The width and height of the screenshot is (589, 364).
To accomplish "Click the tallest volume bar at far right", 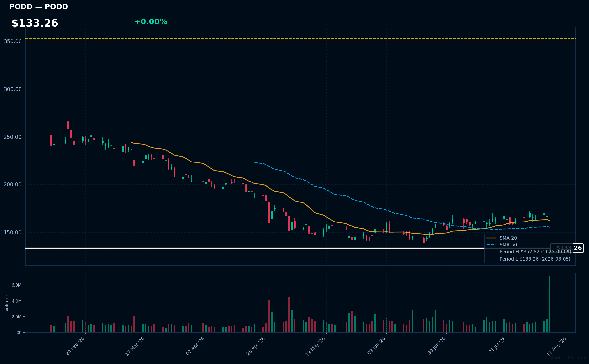I will [550, 304].
